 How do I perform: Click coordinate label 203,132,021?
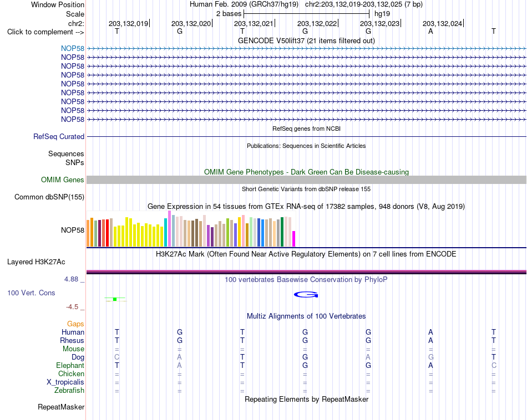point(254,23)
